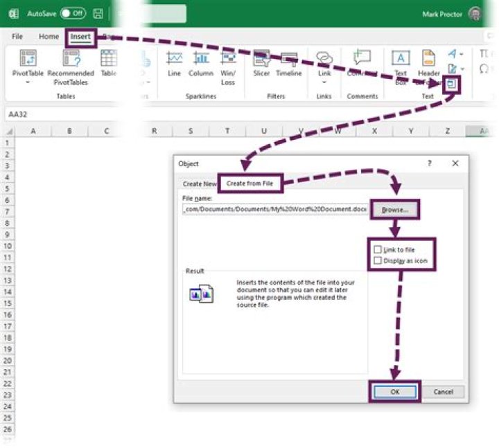Click the Browse button
This screenshot has height=448, width=499.
tap(394, 210)
